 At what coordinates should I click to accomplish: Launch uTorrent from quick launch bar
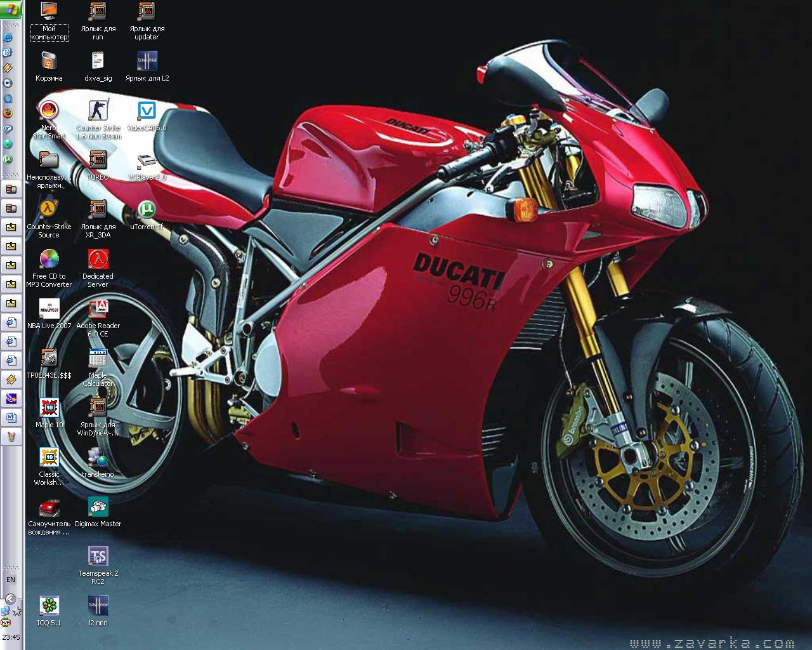pos(8,159)
